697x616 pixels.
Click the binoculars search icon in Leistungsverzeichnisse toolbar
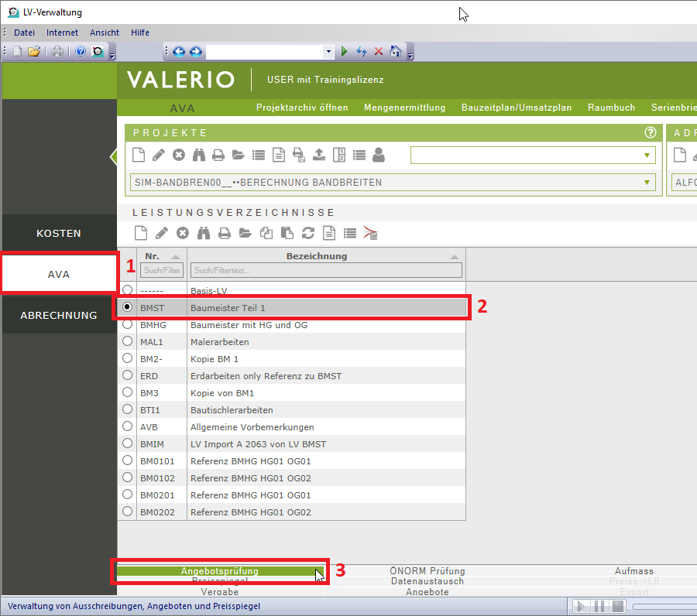coord(204,233)
